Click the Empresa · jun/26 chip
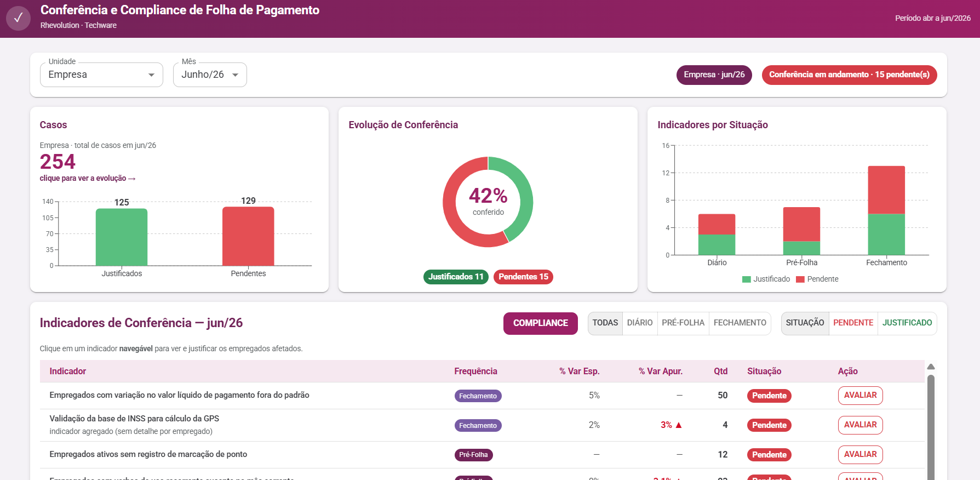 pos(714,75)
